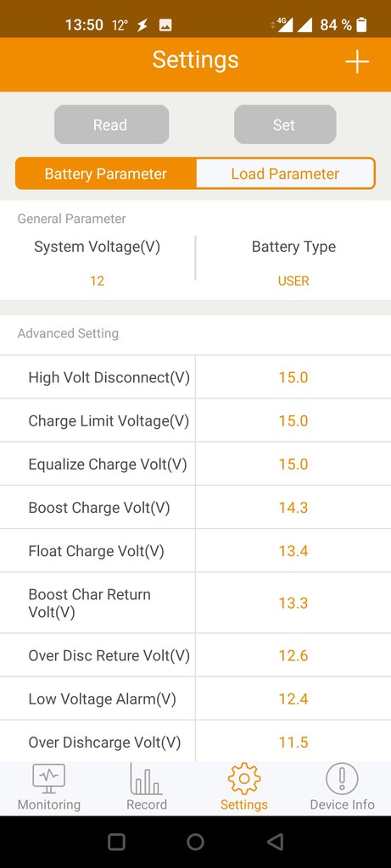Click the Set button

[285, 125]
